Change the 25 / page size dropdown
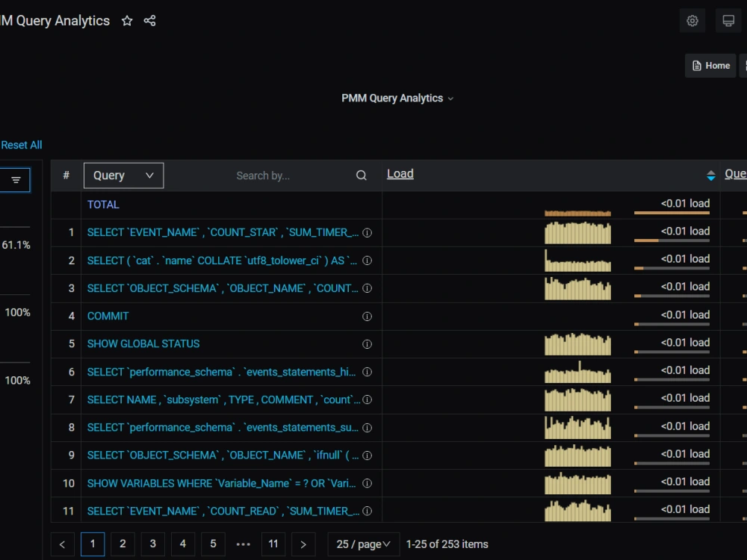The image size is (747, 560). (364, 544)
